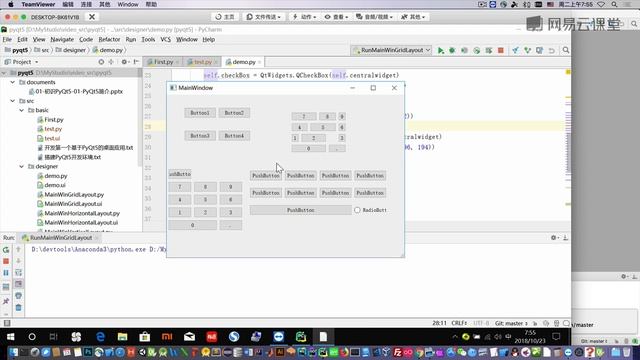Collapse the pyqt5 root project node
Viewport: 640px width, 360px height.
click(4, 73)
